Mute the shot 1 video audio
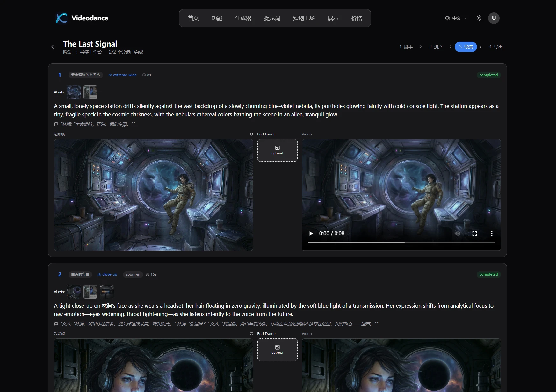 [x=457, y=233]
